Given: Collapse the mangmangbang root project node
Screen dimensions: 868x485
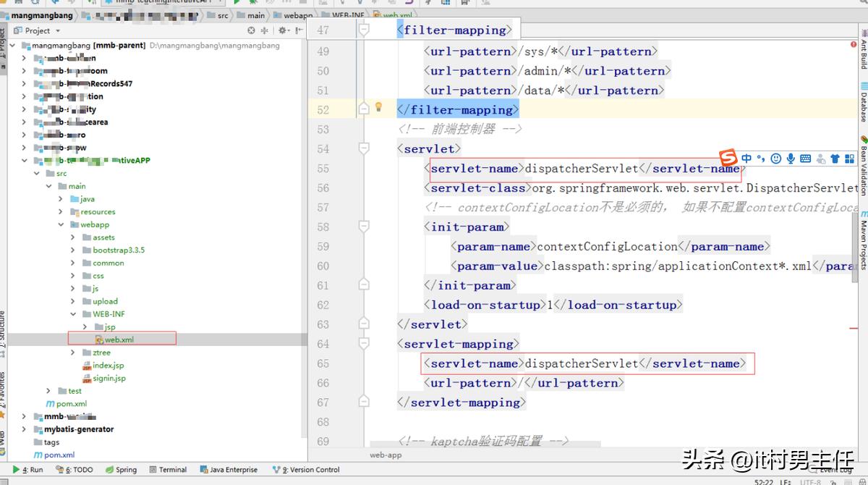Looking at the screenshot, I should click(14, 46).
